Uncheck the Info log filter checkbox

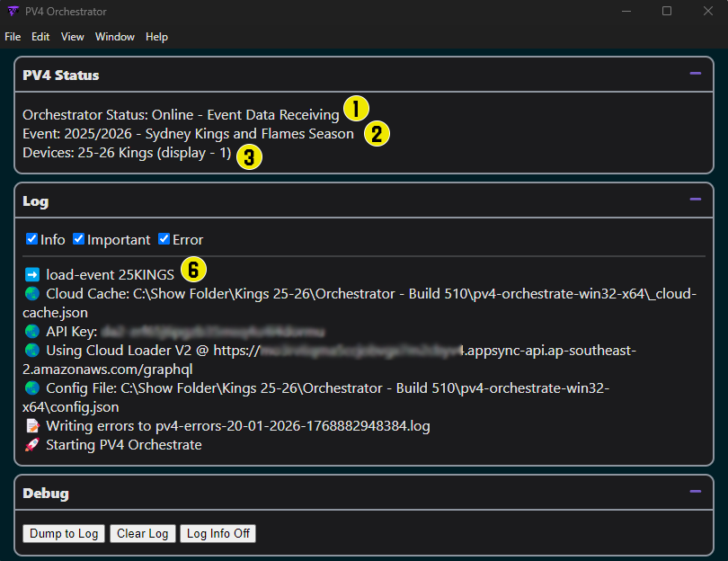(x=31, y=239)
